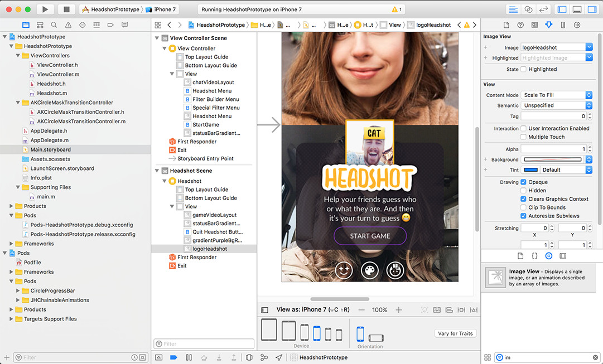
Task: Toggle the Opaque checkbox
Action: pos(523,182)
